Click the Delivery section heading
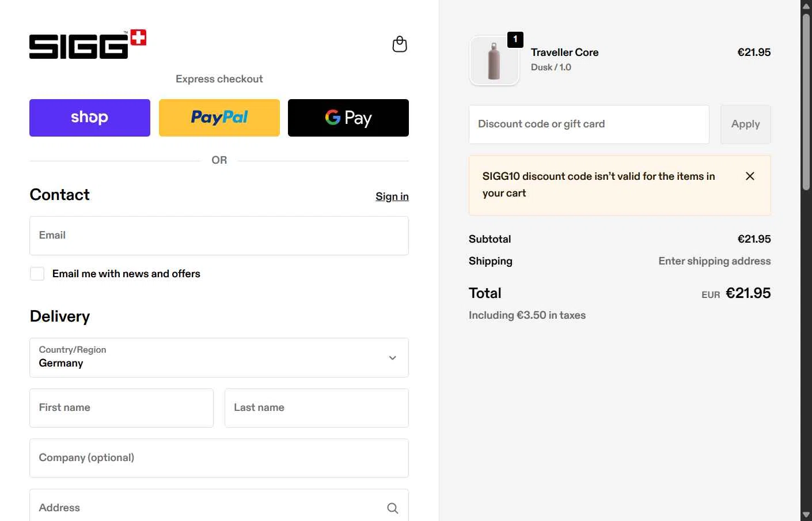812x521 pixels. (60, 316)
